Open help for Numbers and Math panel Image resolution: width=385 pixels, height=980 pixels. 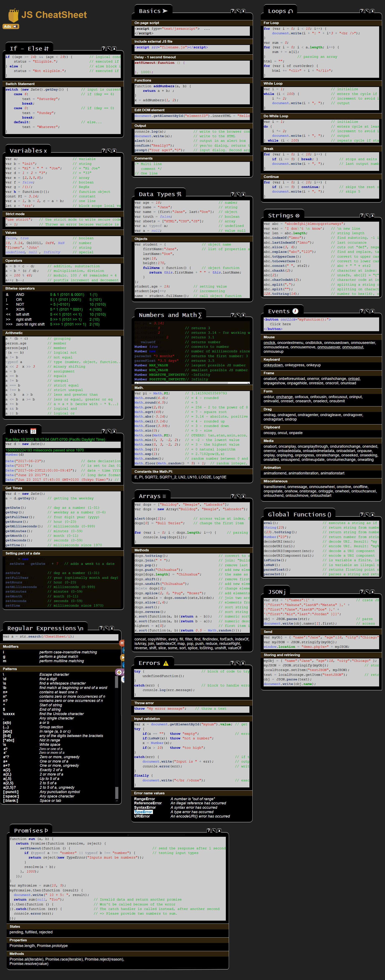click(x=233, y=315)
